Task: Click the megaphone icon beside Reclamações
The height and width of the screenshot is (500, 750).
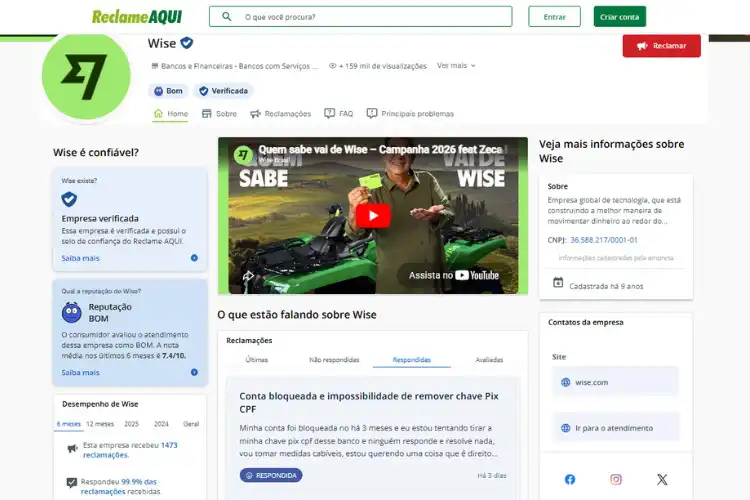Action: point(255,113)
